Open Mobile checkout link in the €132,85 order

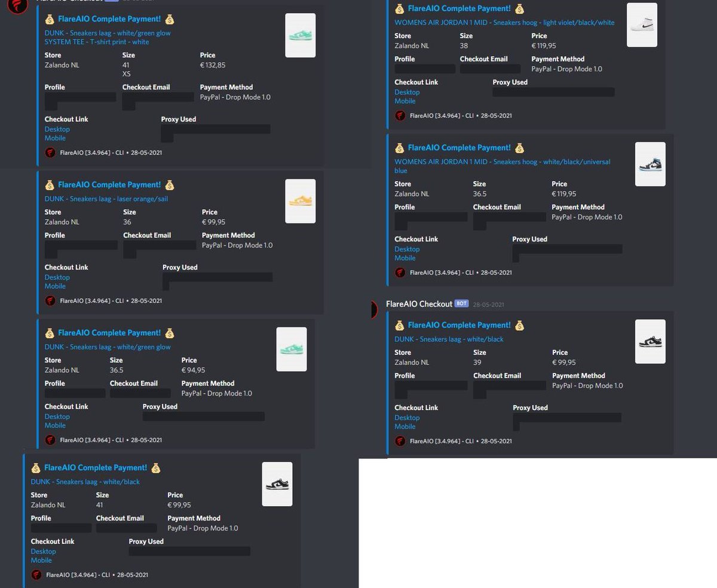56,138
